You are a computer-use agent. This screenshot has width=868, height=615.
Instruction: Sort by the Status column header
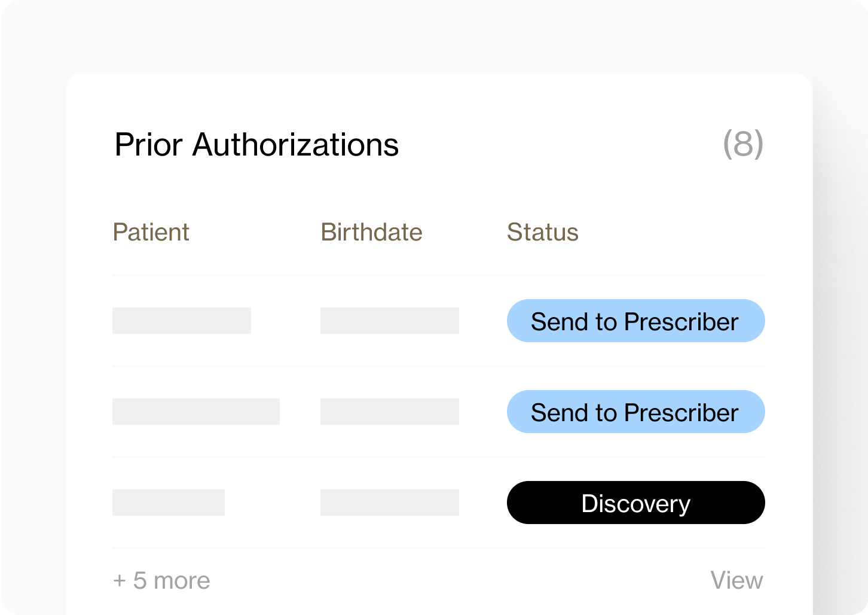[x=542, y=232]
